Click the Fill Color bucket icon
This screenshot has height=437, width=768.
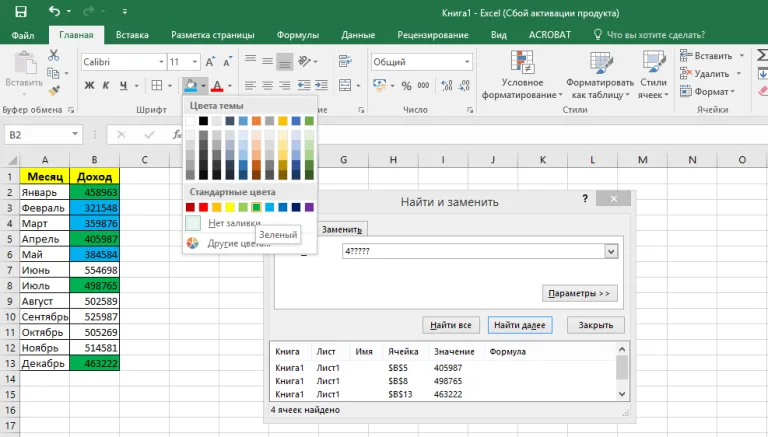pos(191,86)
